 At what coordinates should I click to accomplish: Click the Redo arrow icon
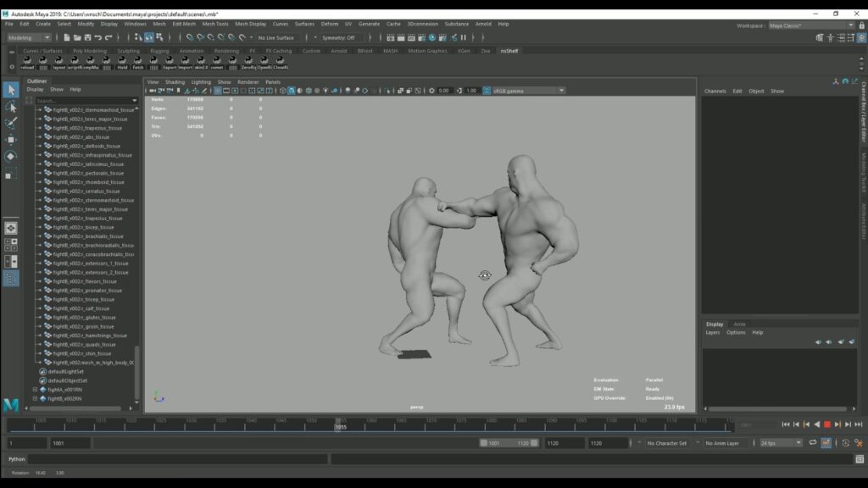tap(108, 37)
